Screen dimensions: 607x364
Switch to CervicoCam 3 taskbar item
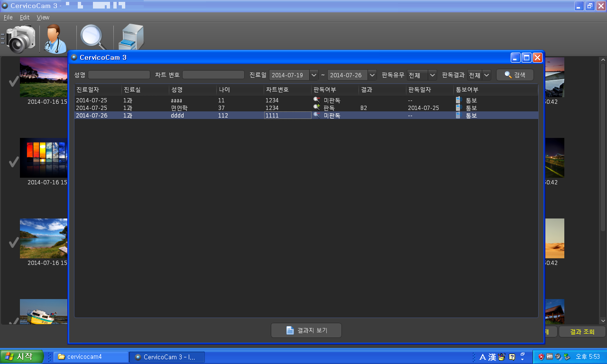coord(167,357)
